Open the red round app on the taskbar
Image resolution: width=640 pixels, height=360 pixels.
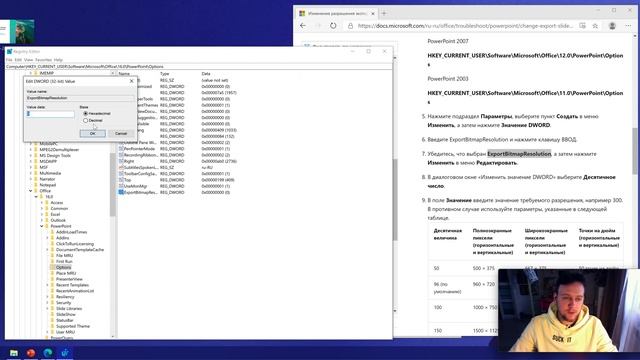click(31, 353)
